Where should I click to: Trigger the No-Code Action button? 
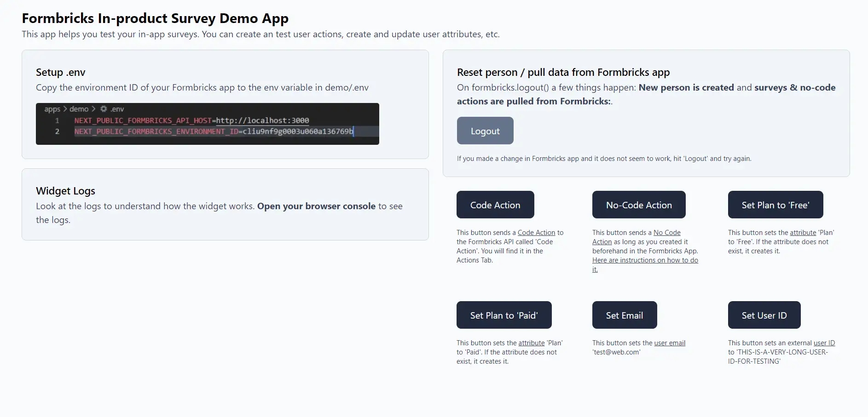pyautogui.click(x=639, y=205)
